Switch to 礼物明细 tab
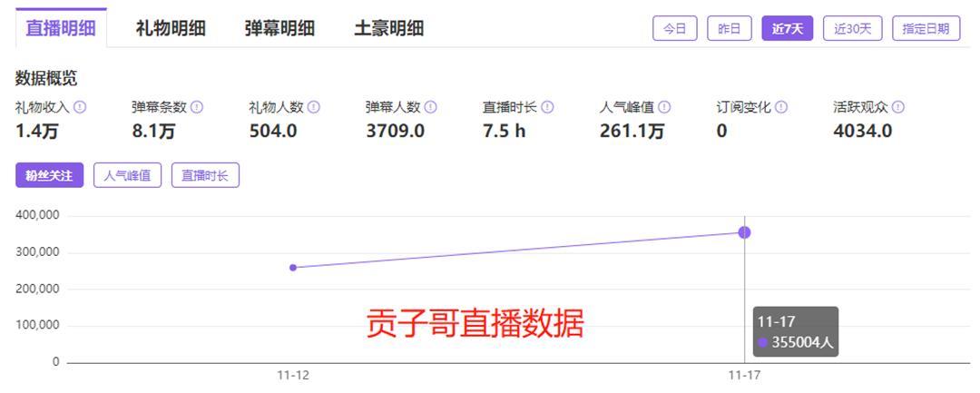This screenshot has width=980, height=393. coord(171,28)
